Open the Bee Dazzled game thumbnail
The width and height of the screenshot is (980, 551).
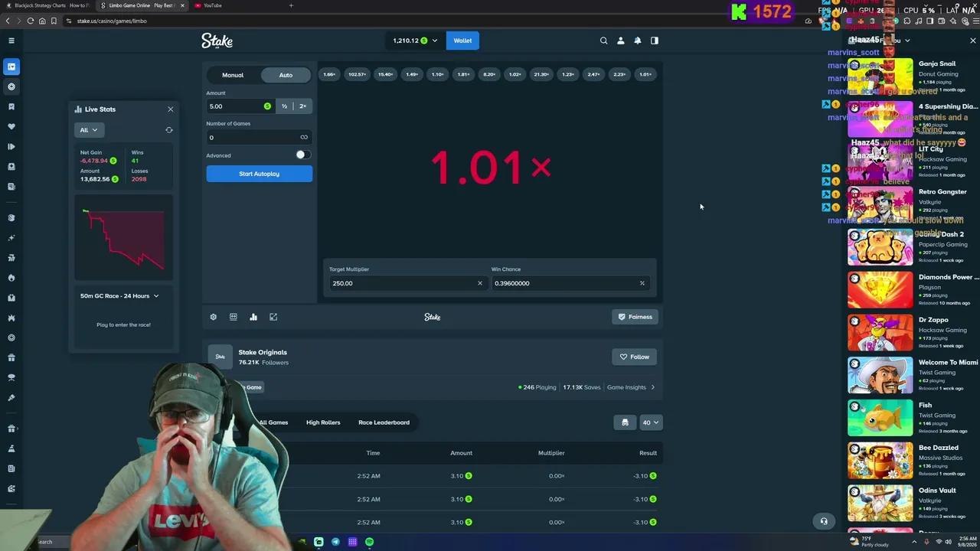click(880, 460)
